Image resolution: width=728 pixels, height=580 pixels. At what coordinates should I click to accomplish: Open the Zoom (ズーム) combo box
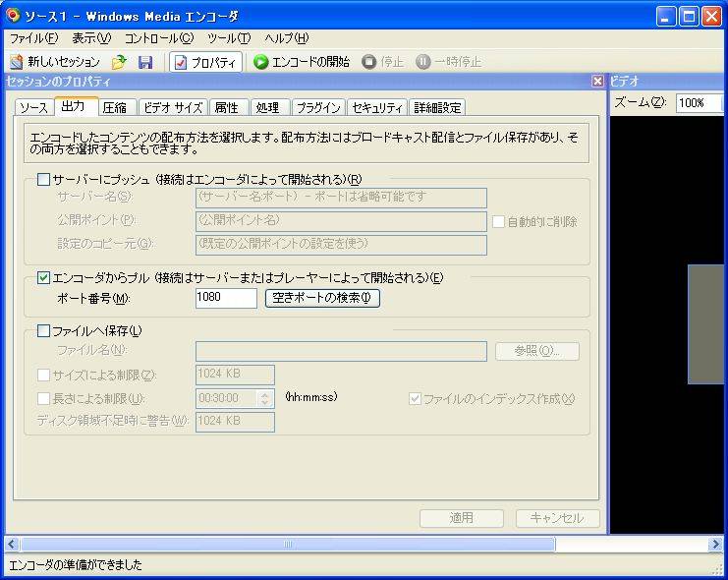701,103
